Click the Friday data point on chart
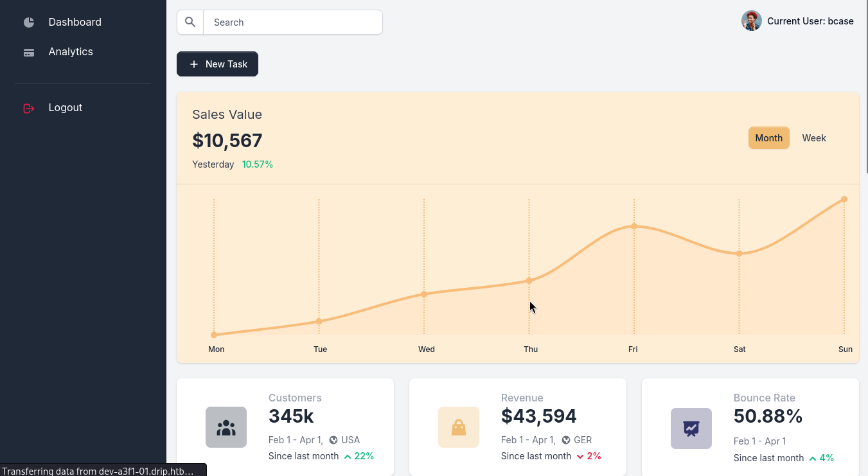 click(634, 226)
